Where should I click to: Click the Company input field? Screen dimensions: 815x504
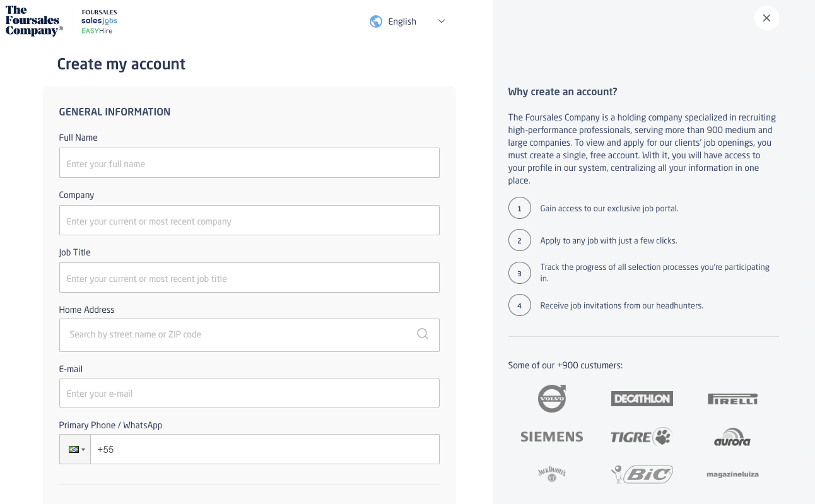[x=249, y=221]
